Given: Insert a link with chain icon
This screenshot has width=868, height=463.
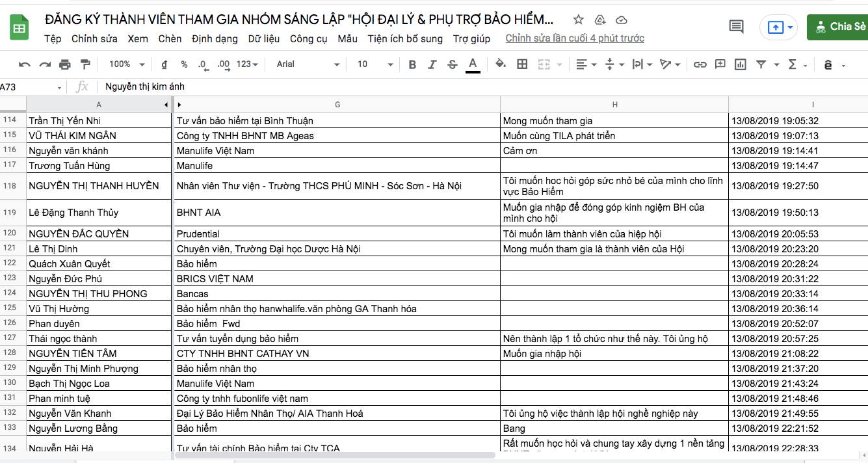Looking at the screenshot, I should tap(700, 64).
